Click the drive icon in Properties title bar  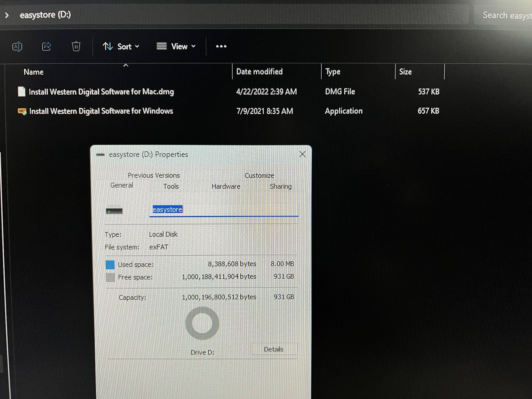coord(100,155)
